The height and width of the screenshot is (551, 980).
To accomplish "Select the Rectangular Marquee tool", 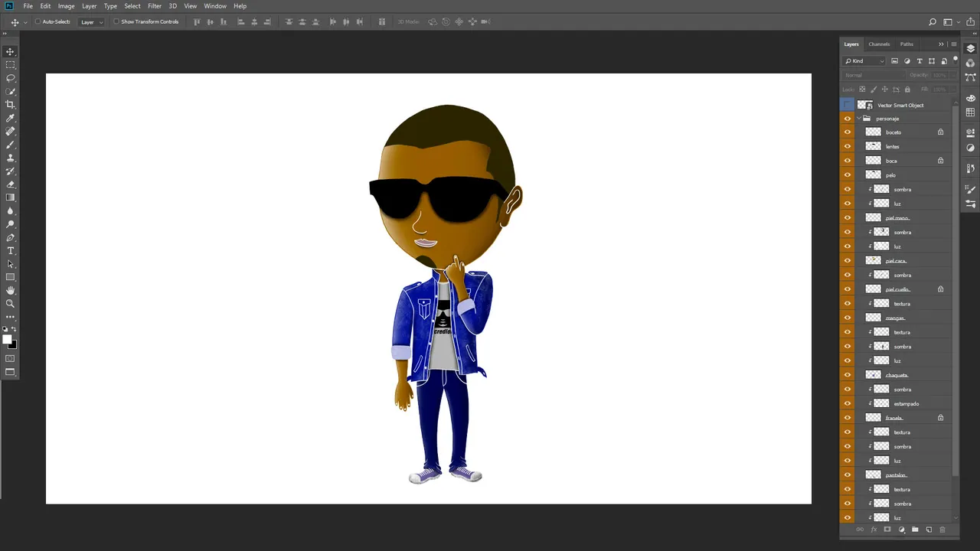I will (x=10, y=65).
